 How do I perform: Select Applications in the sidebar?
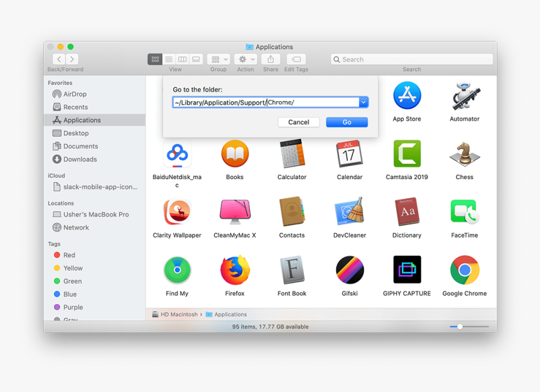click(95, 120)
